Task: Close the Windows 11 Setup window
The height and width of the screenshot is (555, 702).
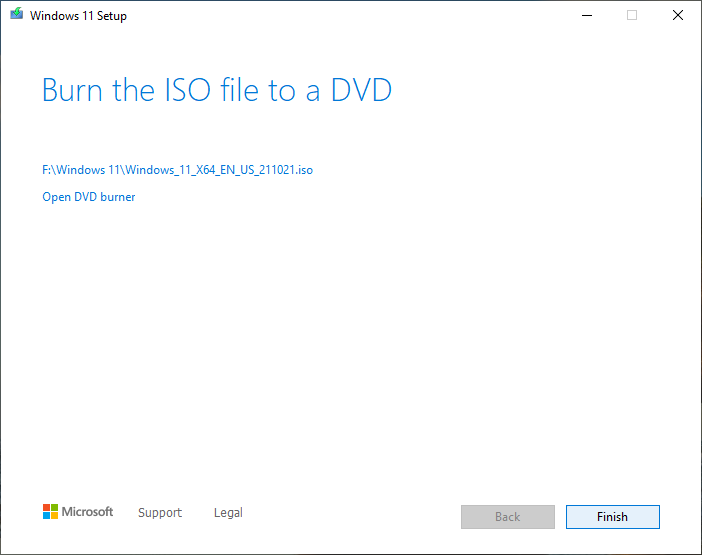Action: point(678,15)
